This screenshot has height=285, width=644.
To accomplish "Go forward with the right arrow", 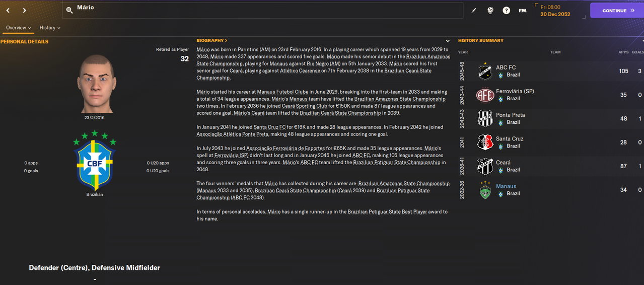I will [24, 11].
